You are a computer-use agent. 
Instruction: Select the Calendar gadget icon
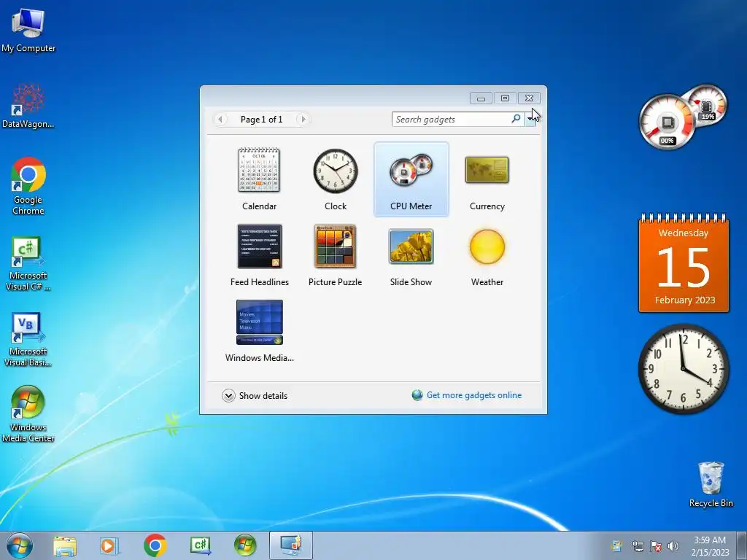pyautogui.click(x=259, y=170)
